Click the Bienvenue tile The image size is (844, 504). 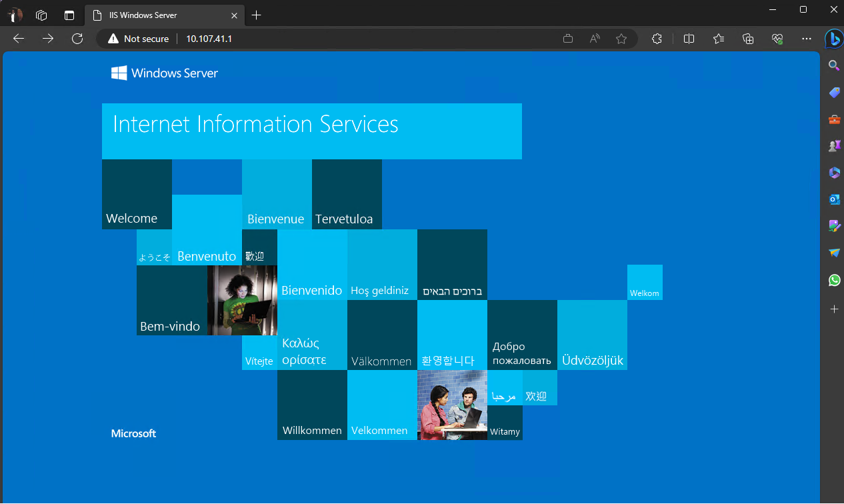[x=277, y=194]
